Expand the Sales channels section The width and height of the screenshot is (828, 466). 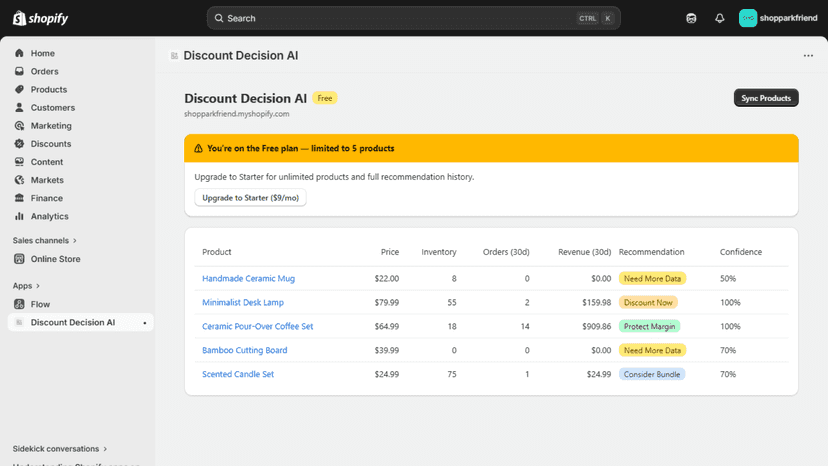pos(45,240)
